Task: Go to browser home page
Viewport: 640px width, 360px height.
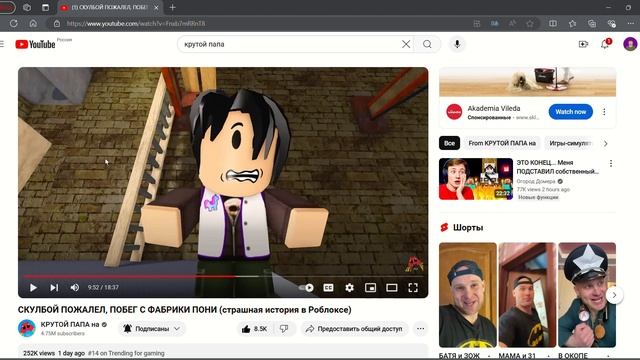Action: pos(33,24)
